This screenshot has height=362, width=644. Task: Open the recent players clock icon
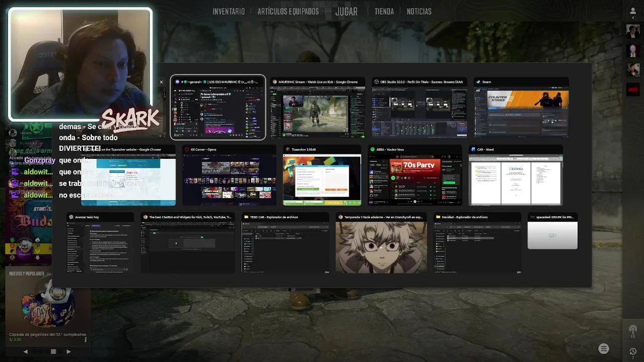pyautogui.click(x=633, y=351)
